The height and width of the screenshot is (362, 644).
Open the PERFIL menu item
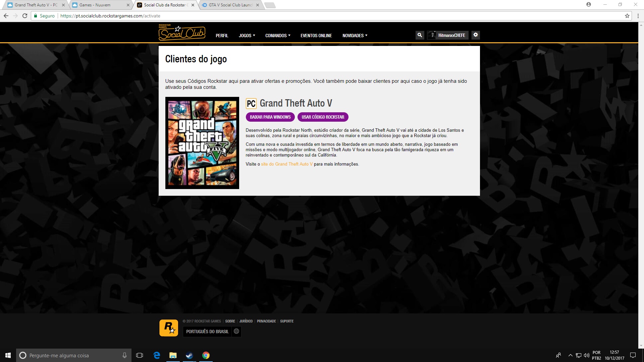[x=222, y=36]
